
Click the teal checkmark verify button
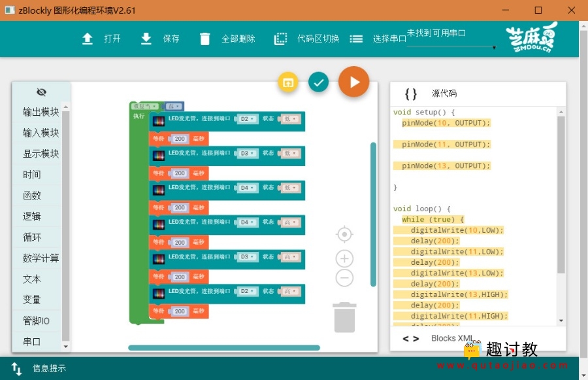pos(318,82)
